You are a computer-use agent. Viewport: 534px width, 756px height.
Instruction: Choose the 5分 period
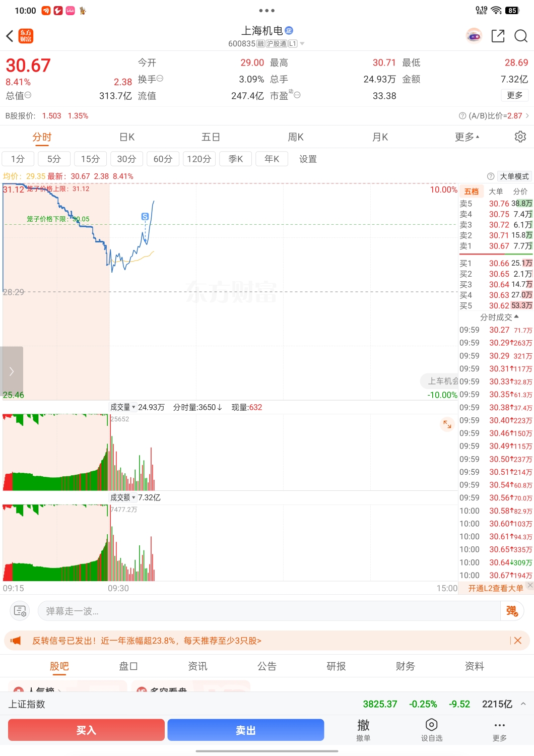click(54, 159)
